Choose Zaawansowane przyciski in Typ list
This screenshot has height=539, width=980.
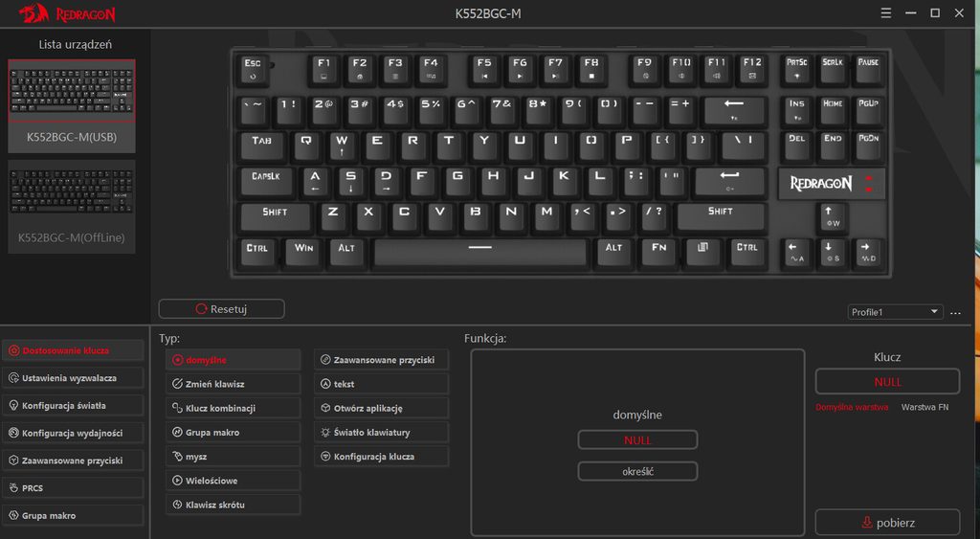pos(381,360)
